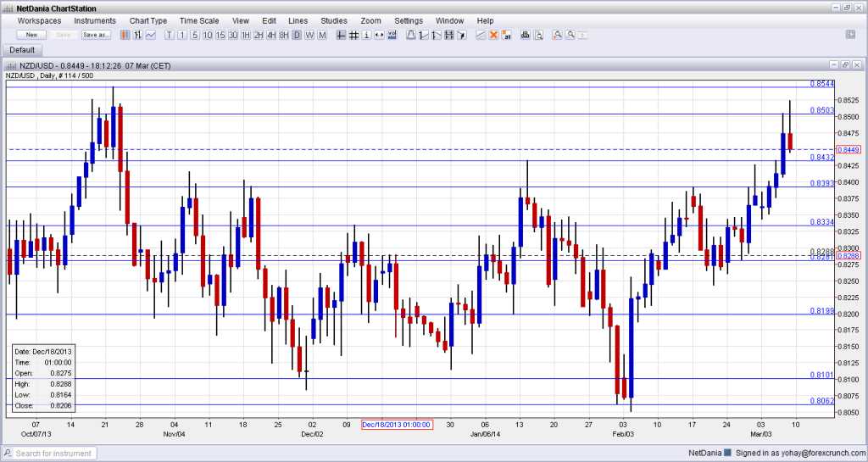Click the orange X delete line icon

tap(493, 35)
